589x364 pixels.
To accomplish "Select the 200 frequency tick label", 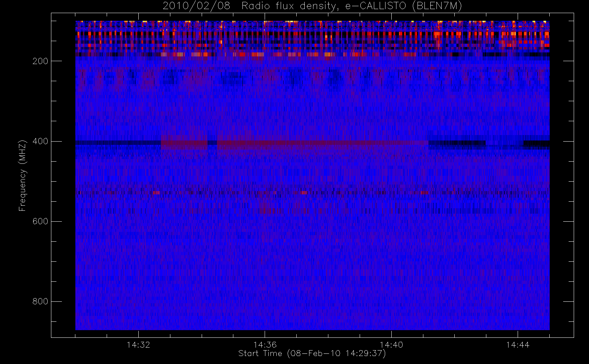I will 40,61.
